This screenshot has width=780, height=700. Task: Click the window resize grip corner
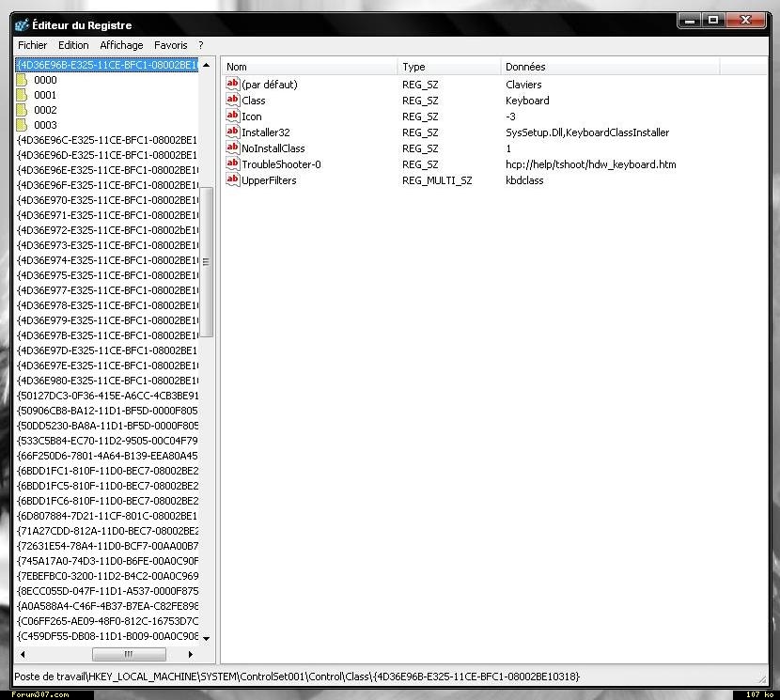762,678
